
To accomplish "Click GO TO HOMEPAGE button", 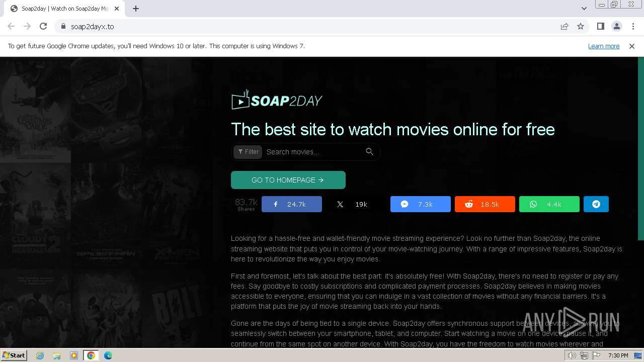I will pyautogui.click(x=288, y=180).
